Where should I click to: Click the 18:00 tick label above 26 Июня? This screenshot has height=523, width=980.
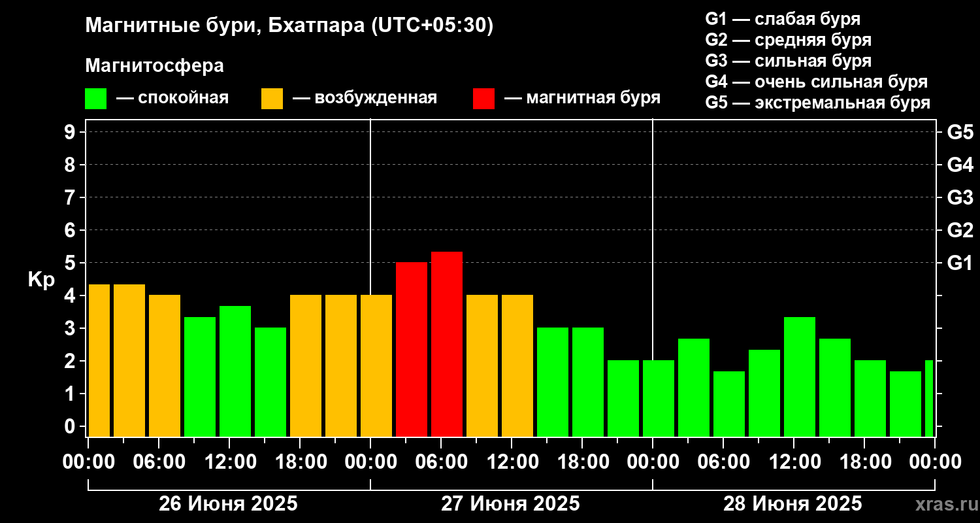tap(300, 462)
